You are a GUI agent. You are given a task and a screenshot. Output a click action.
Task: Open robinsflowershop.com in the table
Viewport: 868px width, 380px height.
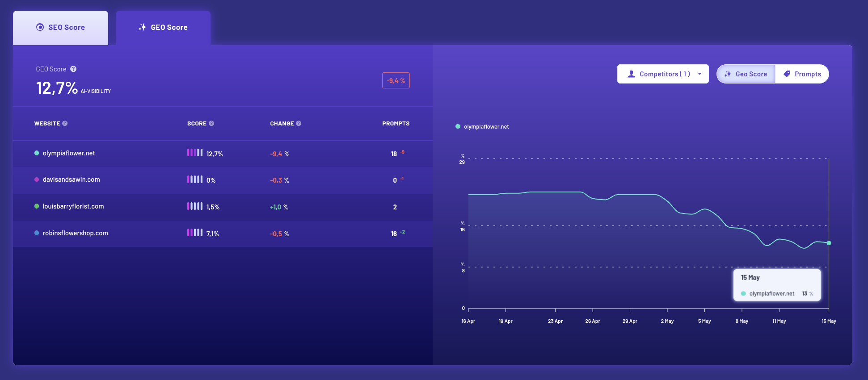(x=223, y=234)
